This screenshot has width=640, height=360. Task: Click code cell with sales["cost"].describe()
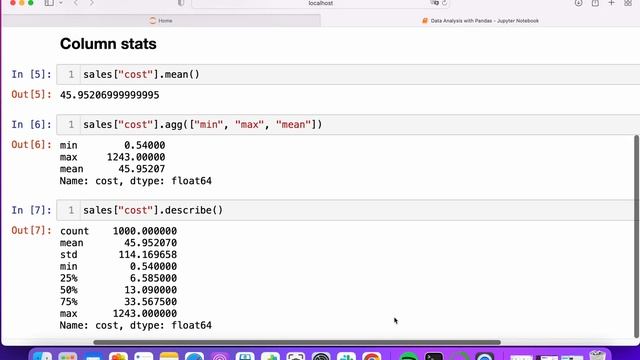click(x=348, y=210)
